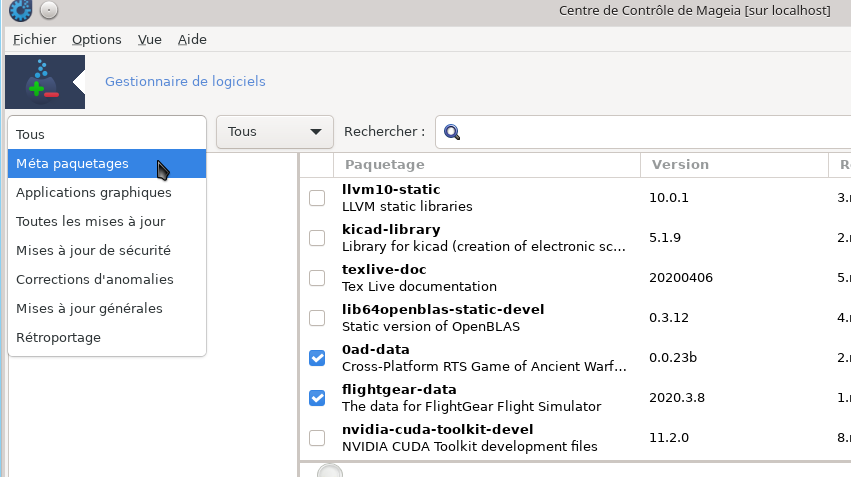
Task: Select the 0ad-data package name
Action: 376,349
